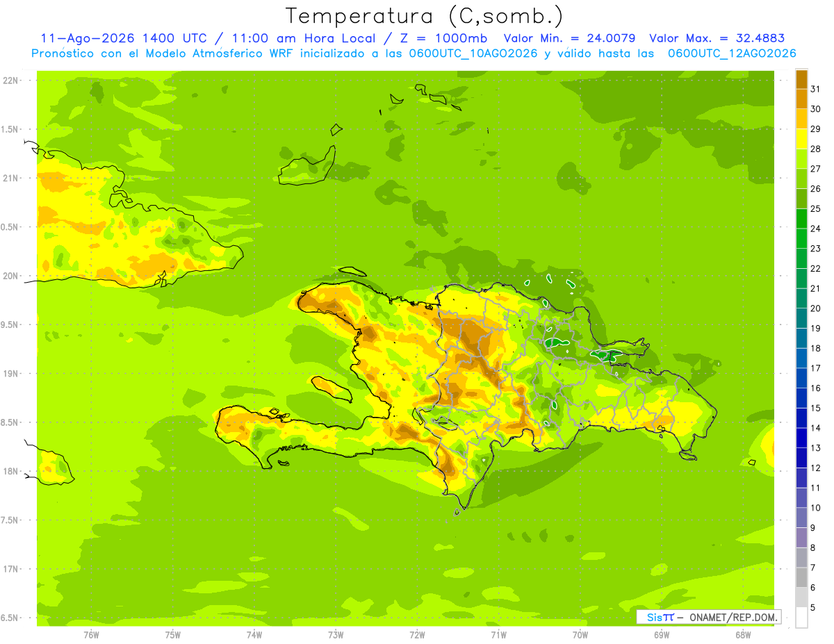This screenshot has height=644, width=834.
Task: Pick the gray colorbar swatch between 6 and 7
Action: (801, 577)
